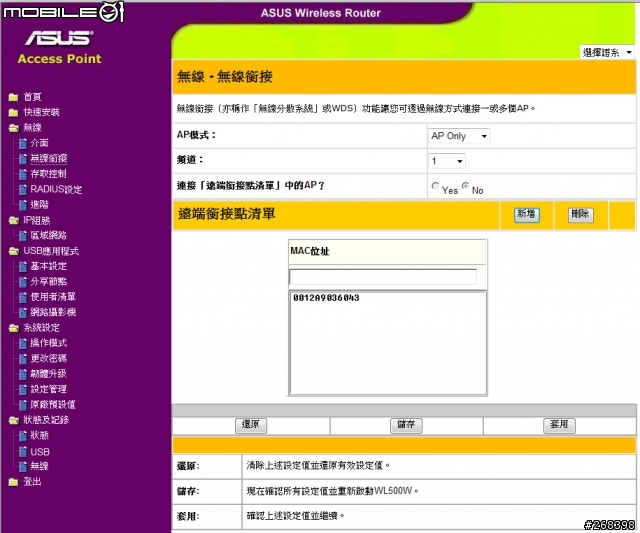Screen dimensions: 640x533
Task: Collapse the USB應用程式 folder icon
Action: (13, 251)
